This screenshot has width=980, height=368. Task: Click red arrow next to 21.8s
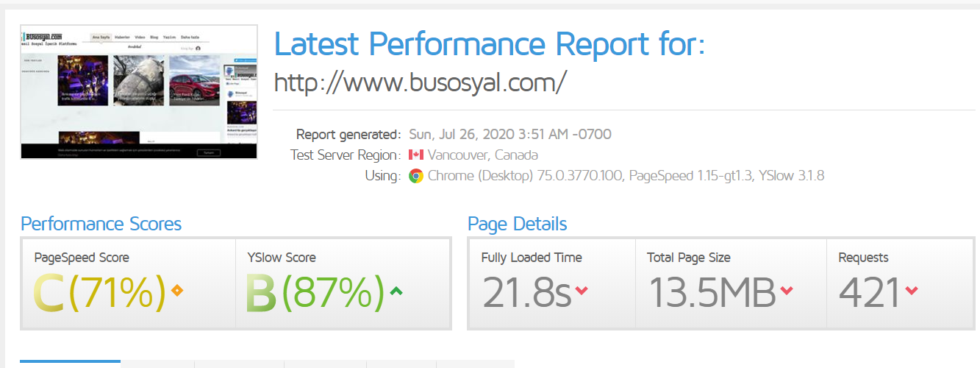click(582, 291)
